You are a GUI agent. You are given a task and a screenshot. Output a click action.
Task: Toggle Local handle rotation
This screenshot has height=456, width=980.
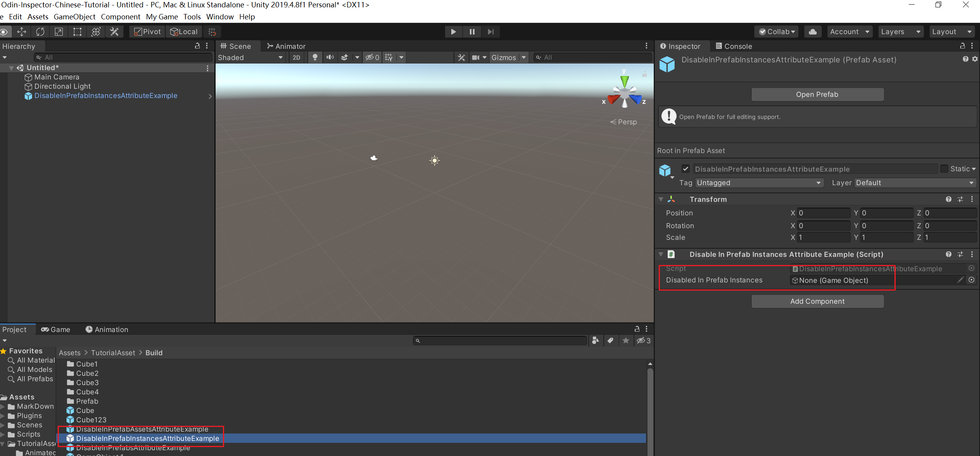pyautogui.click(x=184, y=32)
